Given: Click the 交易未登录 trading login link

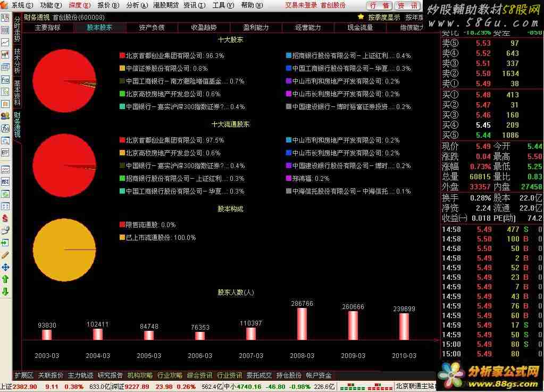Looking at the screenshot, I should [x=301, y=5].
